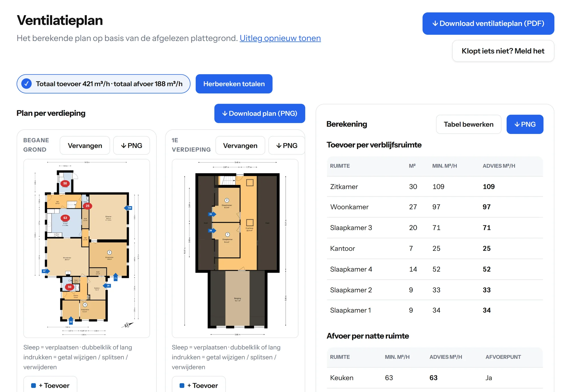Replace the Begane Grond floor plan
Screen dimensions: 571x392
[x=85, y=146]
